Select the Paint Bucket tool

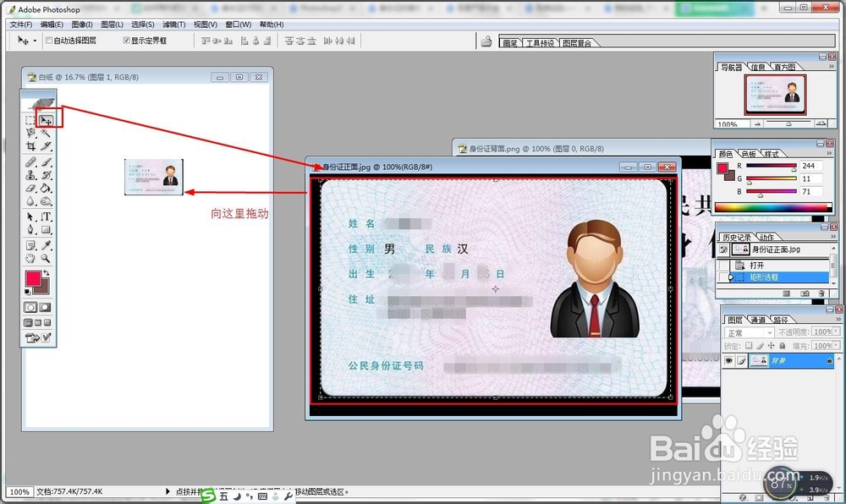coord(47,188)
